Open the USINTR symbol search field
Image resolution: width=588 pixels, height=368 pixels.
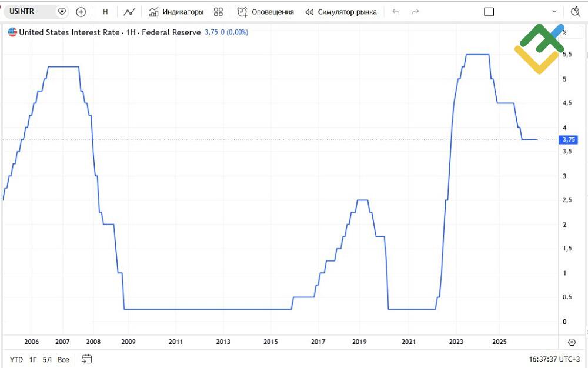click(x=30, y=12)
